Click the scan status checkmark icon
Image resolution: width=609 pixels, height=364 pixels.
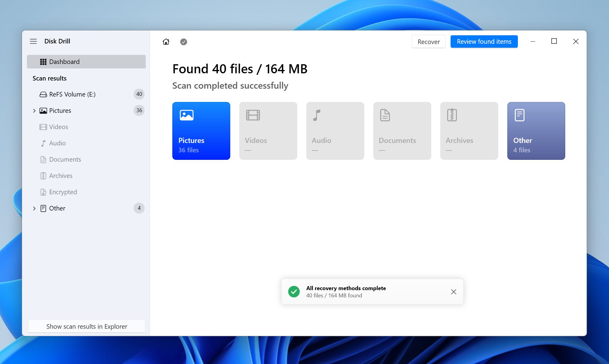click(x=183, y=42)
